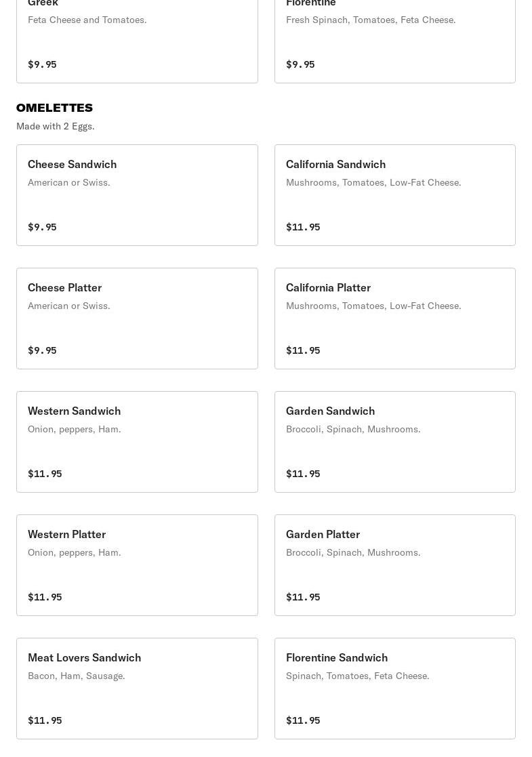Image resolution: width=532 pixels, height=757 pixels.
Task: Open the Florentine item with Fresh Spinach
Action: pyautogui.click(x=394, y=41)
